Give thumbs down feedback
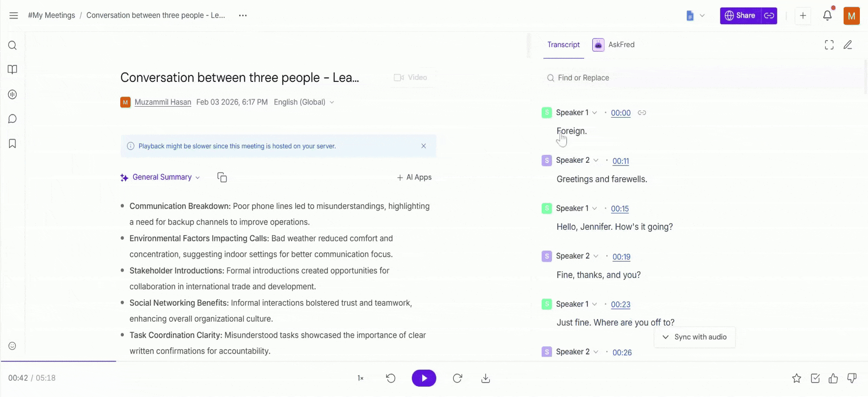The height and width of the screenshot is (397, 868). coord(852,378)
